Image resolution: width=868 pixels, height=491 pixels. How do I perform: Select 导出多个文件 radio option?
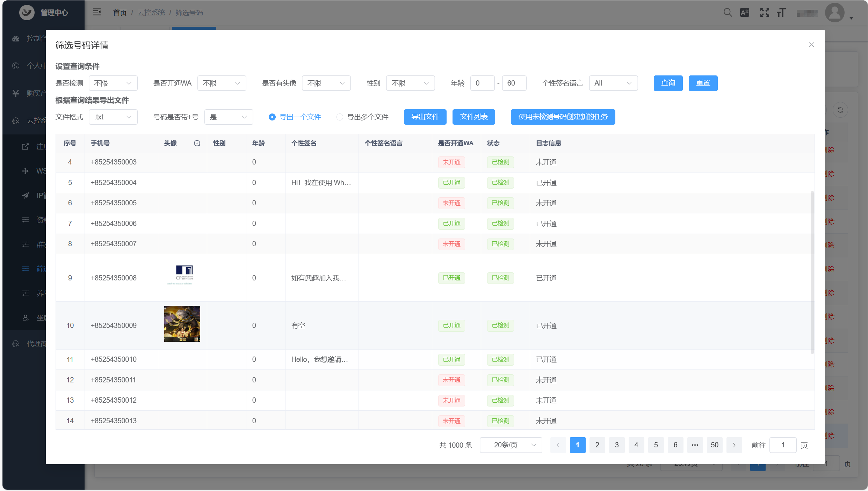tap(339, 117)
